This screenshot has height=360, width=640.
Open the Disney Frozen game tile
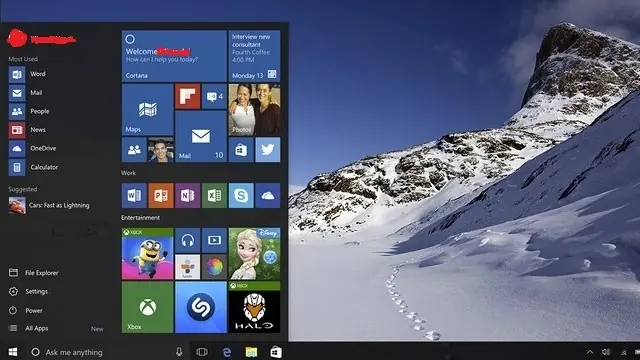(x=254, y=254)
